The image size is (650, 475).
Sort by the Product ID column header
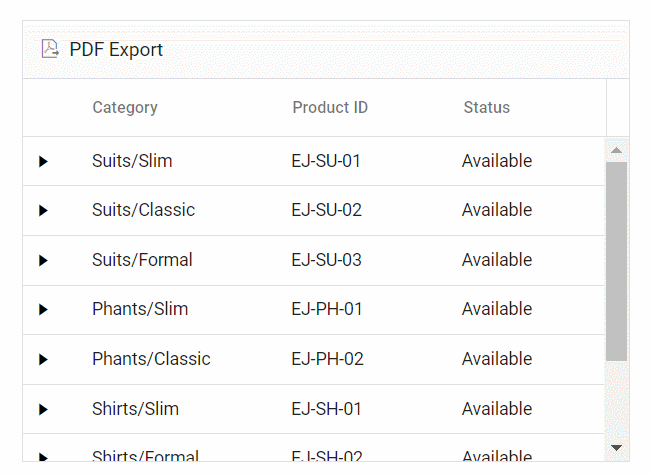pyautogui.click(x=330, y=108)
